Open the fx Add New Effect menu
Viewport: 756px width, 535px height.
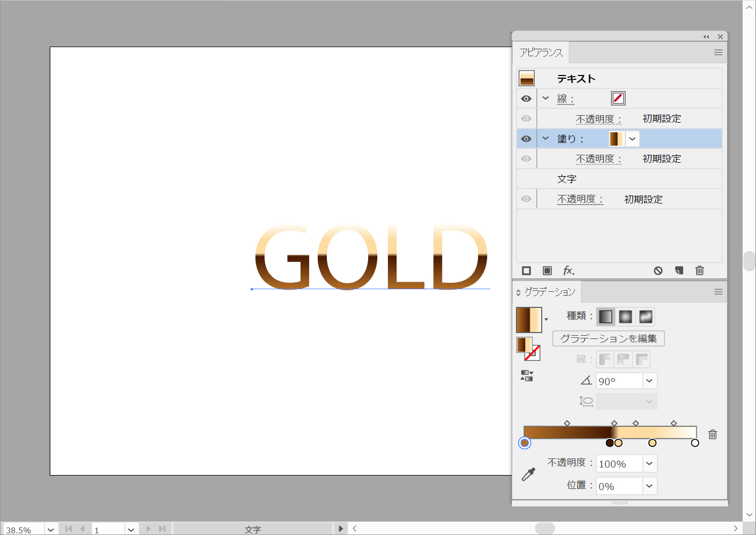pos(568,271)
